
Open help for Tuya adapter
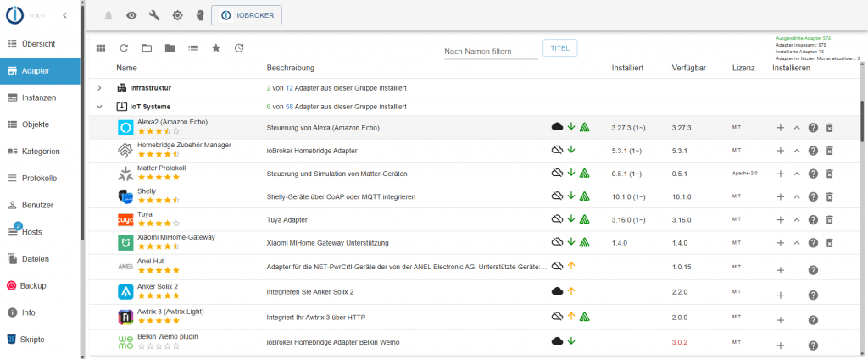pos(813,219)
